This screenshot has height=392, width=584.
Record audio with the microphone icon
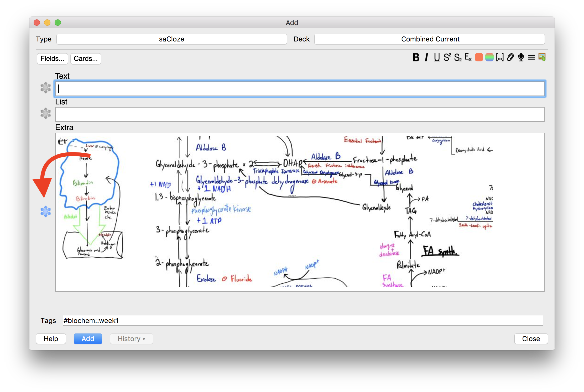coord(521,57)
